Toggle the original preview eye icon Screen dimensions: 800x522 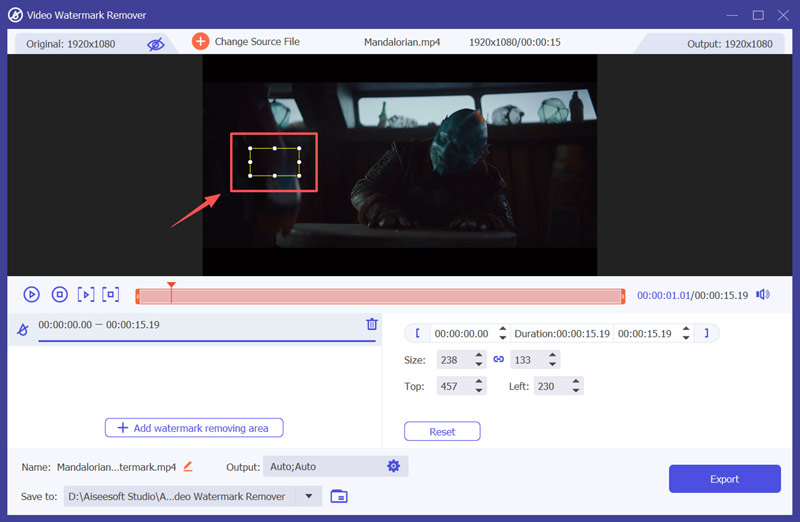tap(156, 44)
